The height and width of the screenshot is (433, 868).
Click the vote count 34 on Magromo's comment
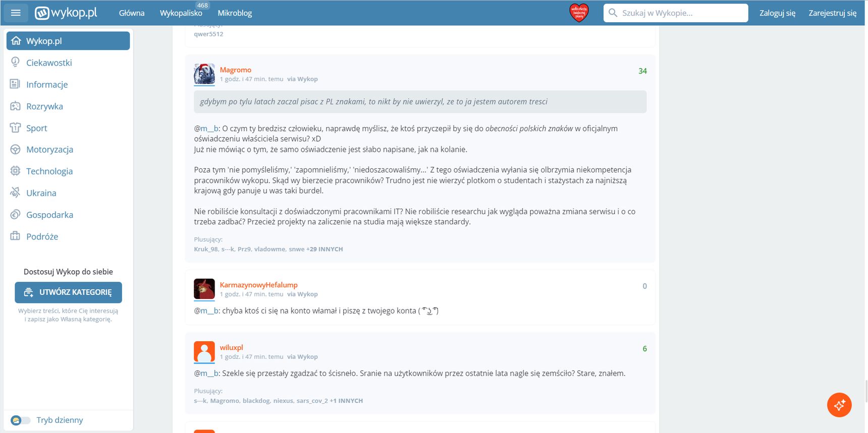(x=642, y=71)
